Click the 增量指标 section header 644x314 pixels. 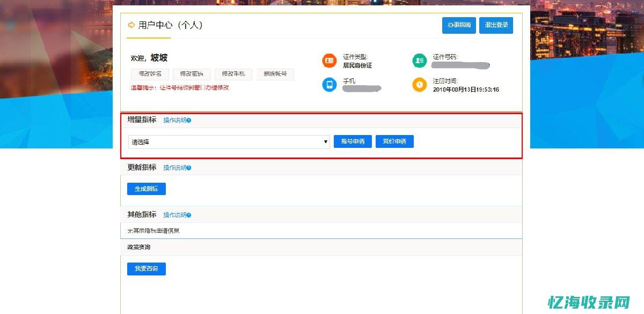click(141, 120)
